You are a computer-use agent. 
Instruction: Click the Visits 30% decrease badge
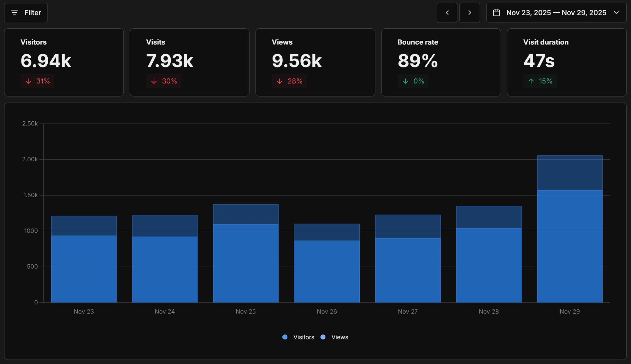tap(163, 81)
